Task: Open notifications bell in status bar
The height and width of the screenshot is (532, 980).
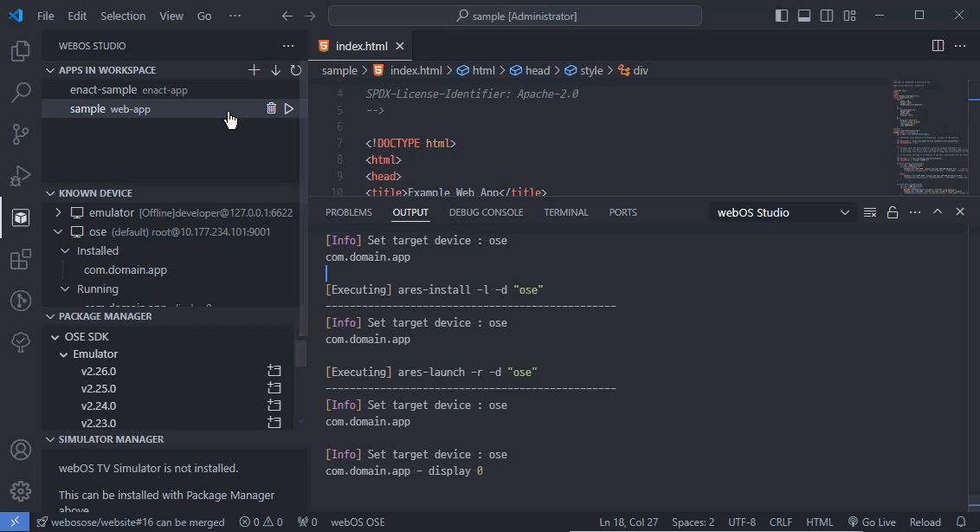Action: [x=961, y=522]
